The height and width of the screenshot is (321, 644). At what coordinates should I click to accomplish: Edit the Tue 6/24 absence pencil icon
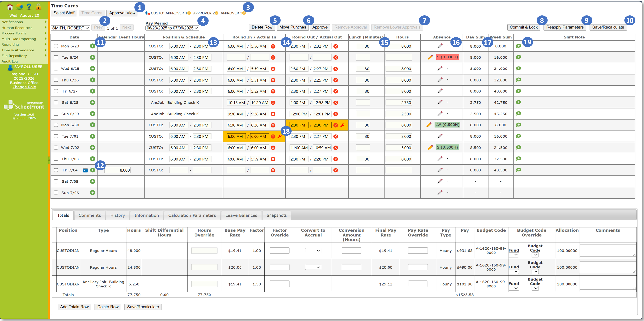click(430, 57)
